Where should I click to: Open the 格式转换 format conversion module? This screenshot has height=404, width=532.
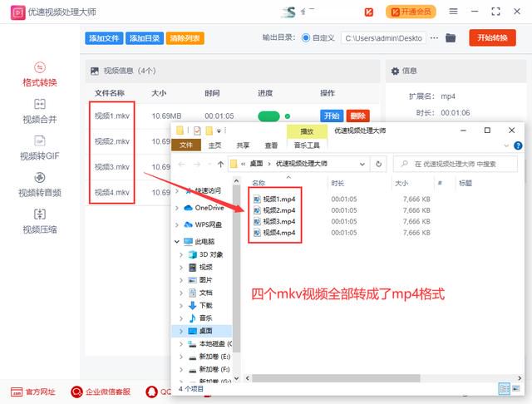point(40,75)
